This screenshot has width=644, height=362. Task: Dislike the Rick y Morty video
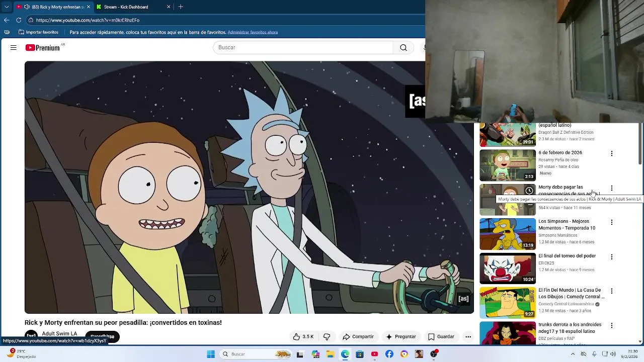[327, 337]
